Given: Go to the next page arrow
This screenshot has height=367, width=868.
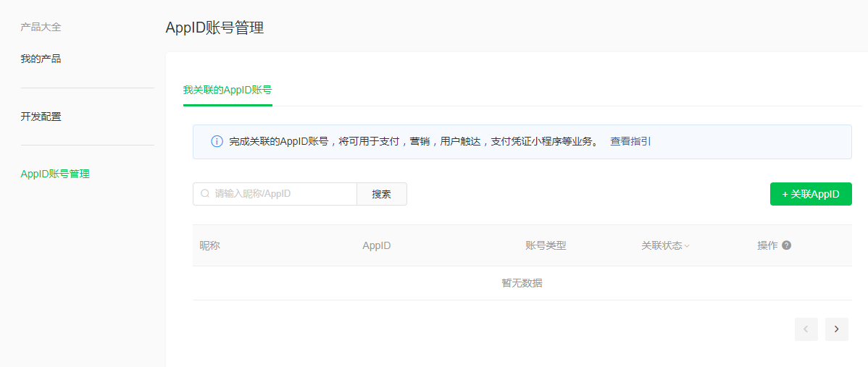Looking at the screenshot, I should coord(836,329).
